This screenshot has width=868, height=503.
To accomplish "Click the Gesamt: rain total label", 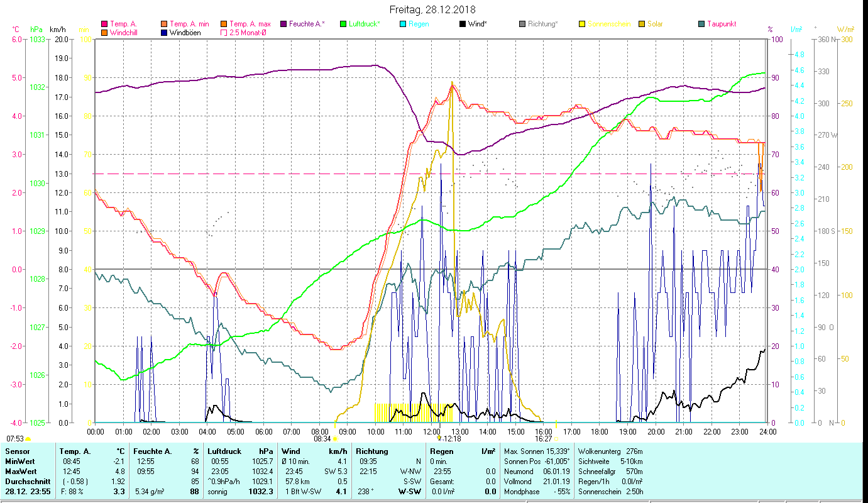I will pos(442,482).
